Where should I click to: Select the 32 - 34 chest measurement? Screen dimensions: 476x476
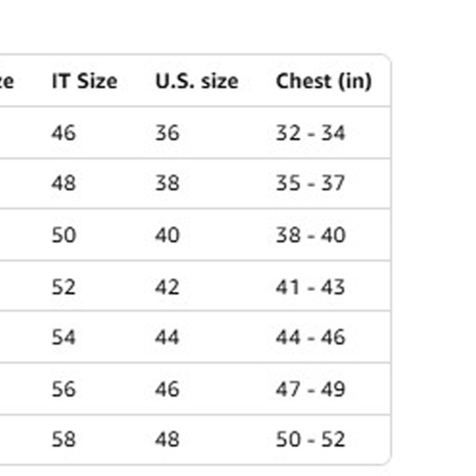pos(310,132)
